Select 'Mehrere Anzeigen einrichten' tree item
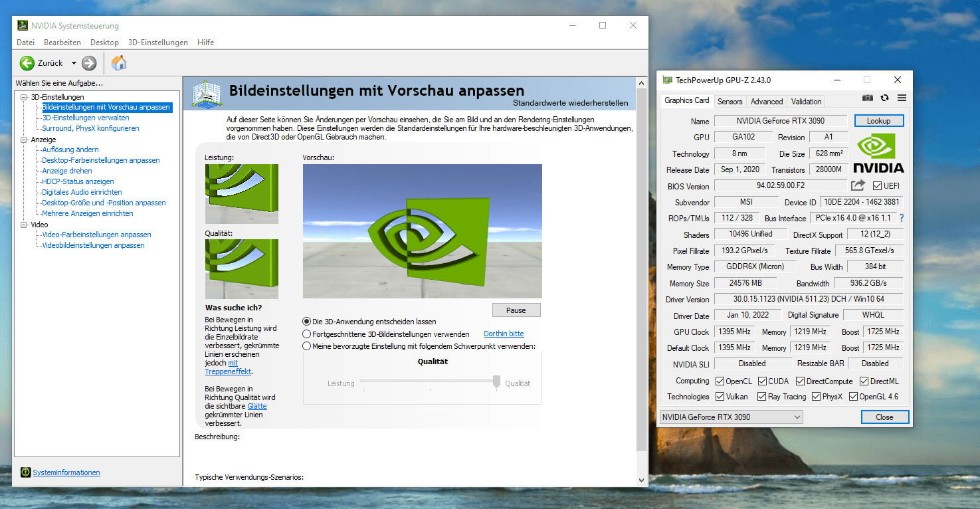 point(88,213)
